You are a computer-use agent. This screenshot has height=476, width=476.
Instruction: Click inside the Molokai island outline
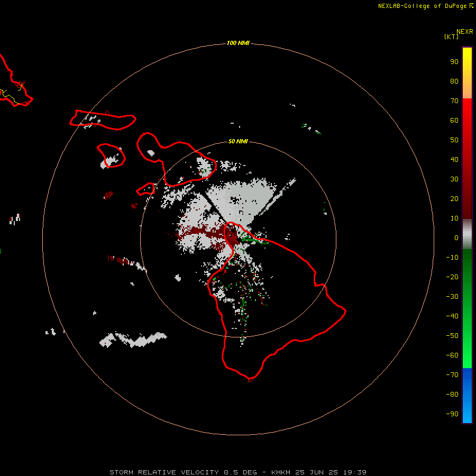coord(103,120)
